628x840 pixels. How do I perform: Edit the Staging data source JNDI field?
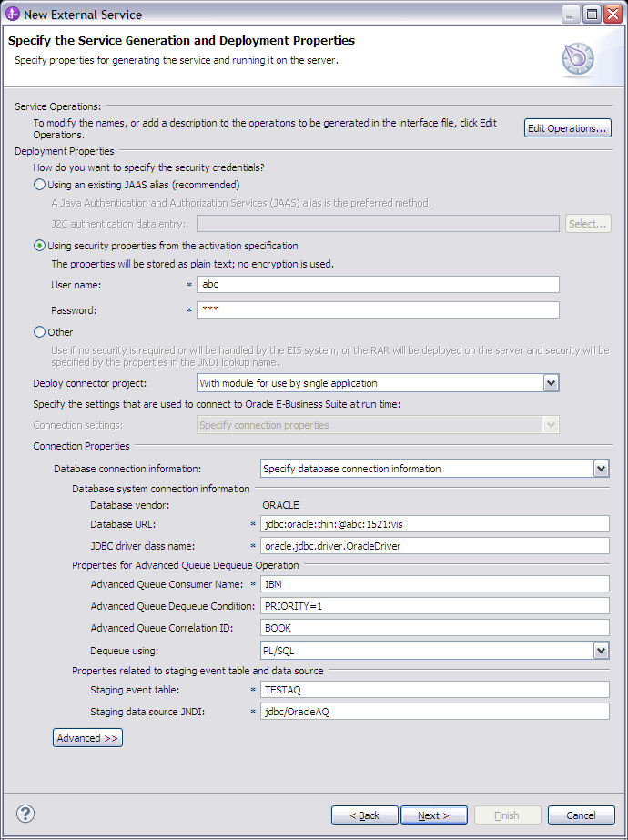tap(434, 712)
